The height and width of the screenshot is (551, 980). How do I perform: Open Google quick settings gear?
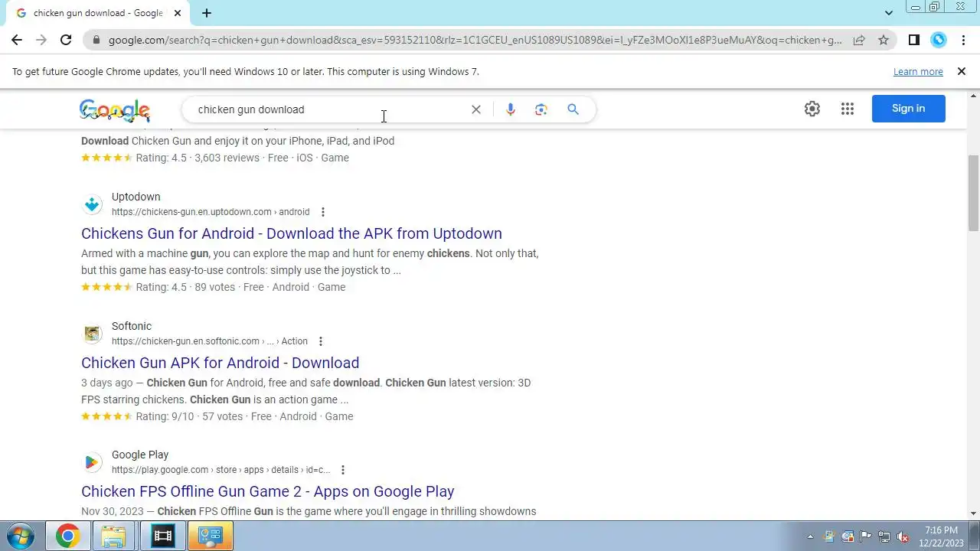coord(812,109)
